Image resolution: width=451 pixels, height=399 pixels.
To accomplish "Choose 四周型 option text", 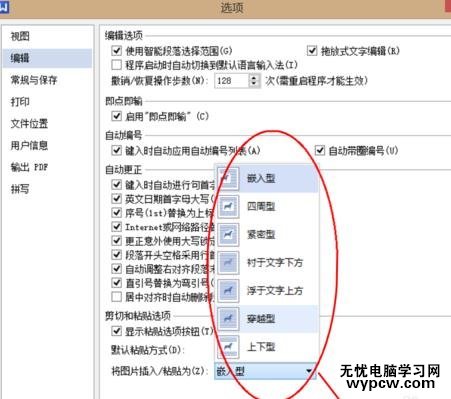I will [x=261, y=206].
